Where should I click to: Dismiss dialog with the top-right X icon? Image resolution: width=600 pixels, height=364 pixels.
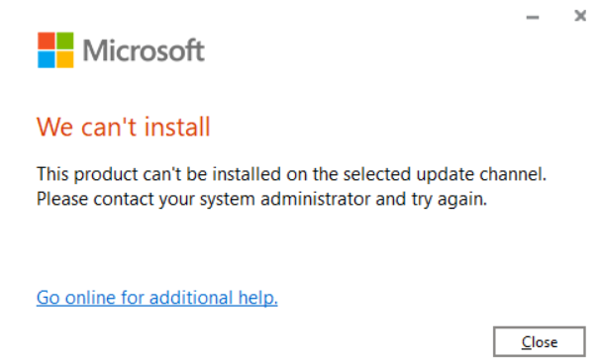point(580,16)
